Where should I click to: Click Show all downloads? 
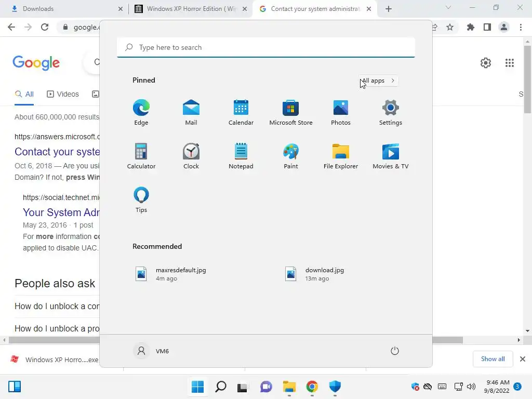[x=493, y=359]
